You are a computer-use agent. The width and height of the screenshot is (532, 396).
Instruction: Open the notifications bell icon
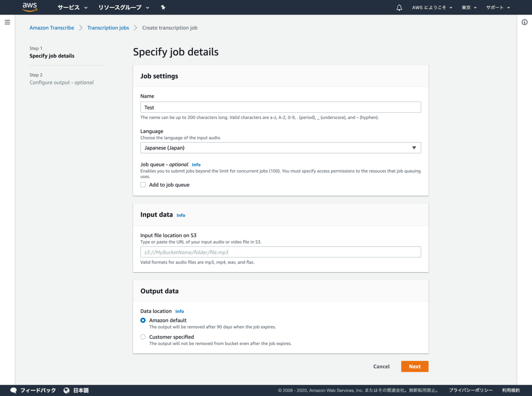click(399, 8)
